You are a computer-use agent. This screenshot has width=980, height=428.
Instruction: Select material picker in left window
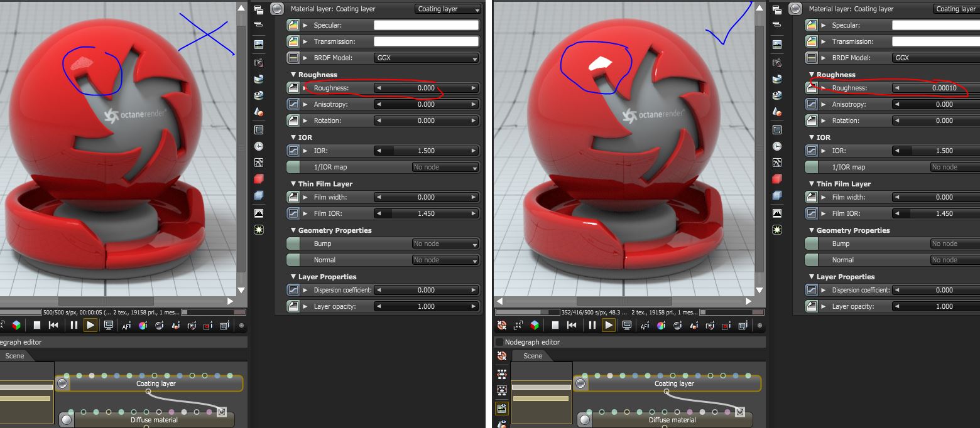click(x=160, y=325)
